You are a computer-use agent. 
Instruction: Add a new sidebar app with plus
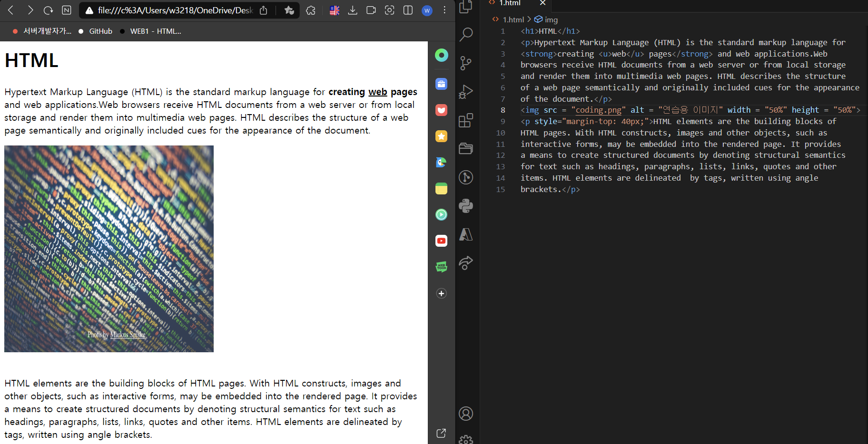tap(441, 293)
